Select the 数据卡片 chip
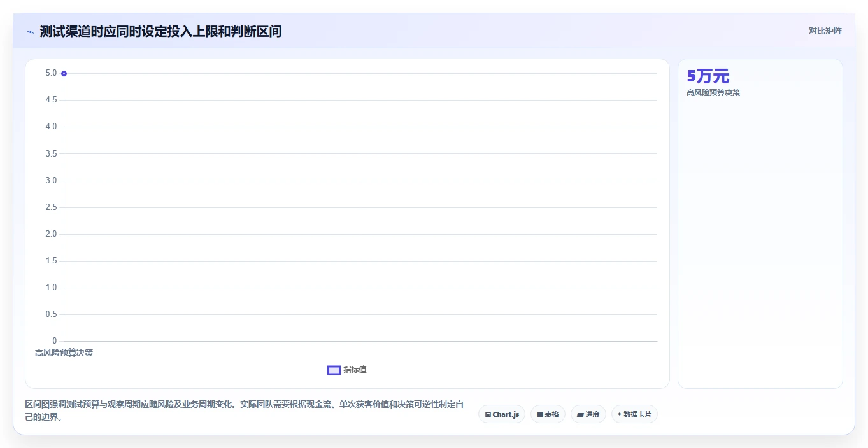Screen dimensions: 868x448 pos(634,414)
